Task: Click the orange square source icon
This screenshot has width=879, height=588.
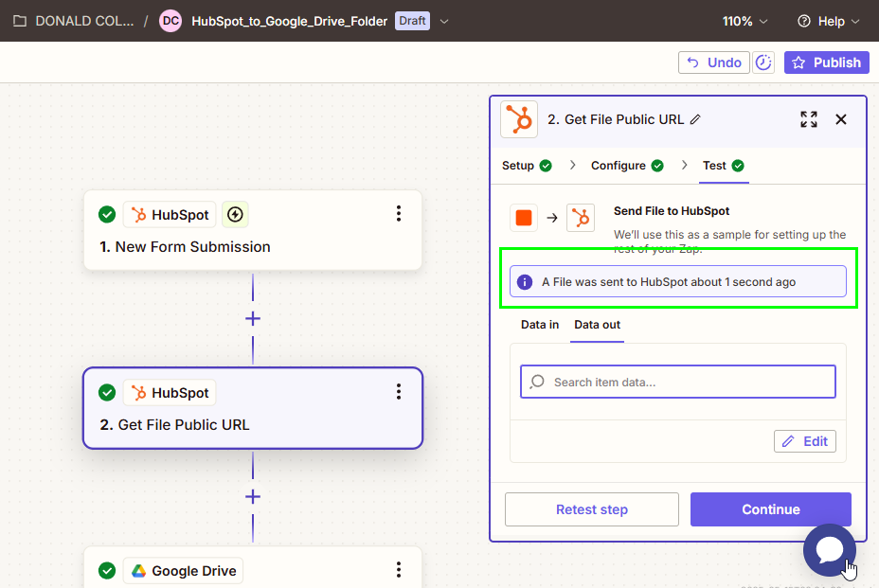Action: coord(524,218)
